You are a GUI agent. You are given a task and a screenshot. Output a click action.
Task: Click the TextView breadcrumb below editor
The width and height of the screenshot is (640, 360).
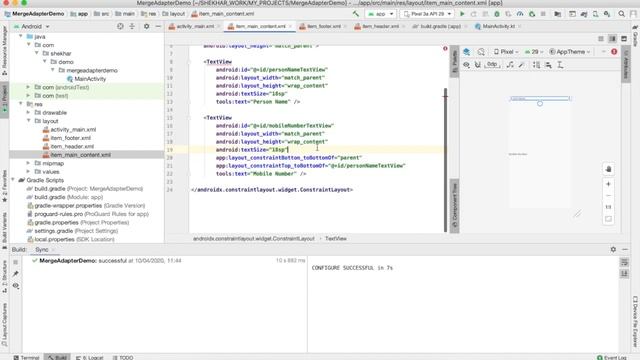tap(336, 238)
